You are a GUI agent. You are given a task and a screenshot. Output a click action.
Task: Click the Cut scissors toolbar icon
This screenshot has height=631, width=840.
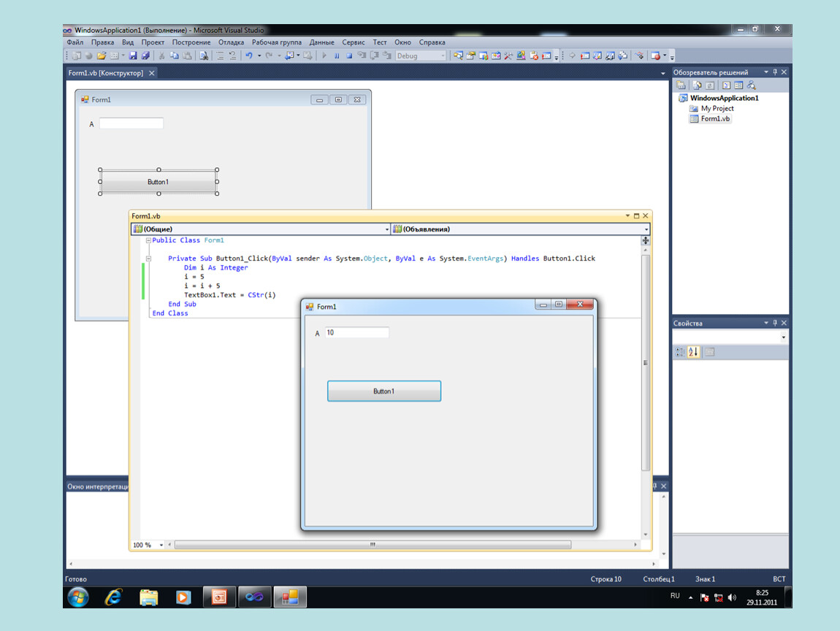(161, 56)
